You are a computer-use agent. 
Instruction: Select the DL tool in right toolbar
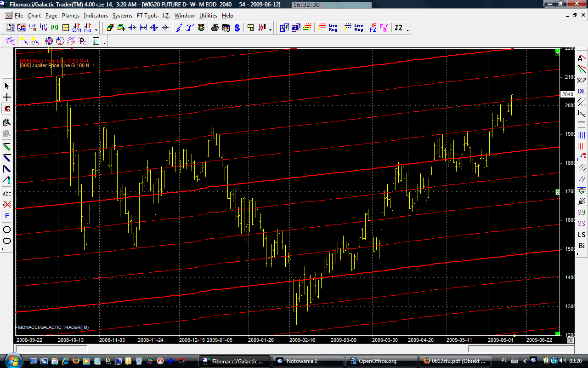pyautogui.click(x=582, y=91)
